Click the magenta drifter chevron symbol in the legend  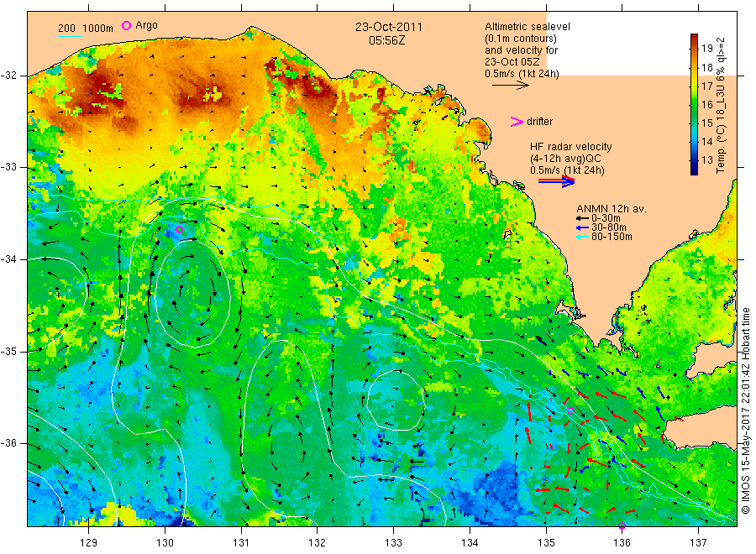click(x=517, y=122)
